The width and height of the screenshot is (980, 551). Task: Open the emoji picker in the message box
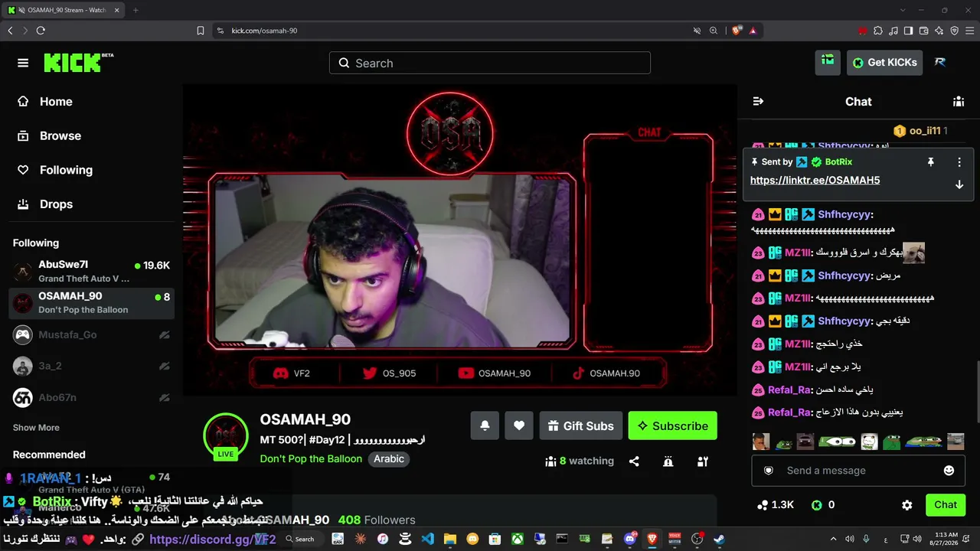pos(949,471)
